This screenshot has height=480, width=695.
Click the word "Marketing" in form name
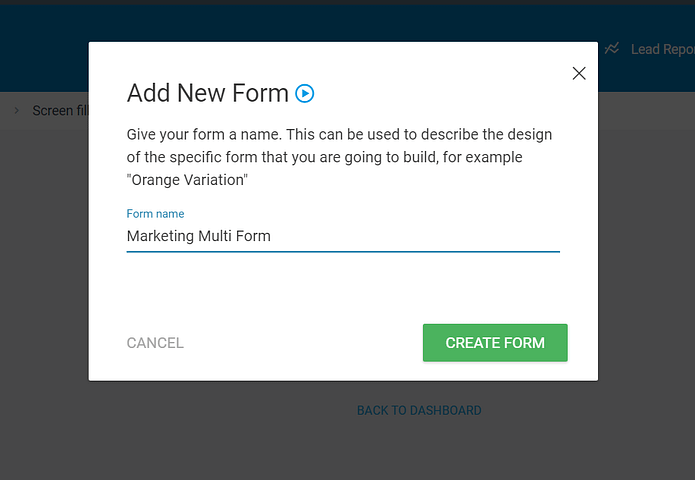(160, 236)
